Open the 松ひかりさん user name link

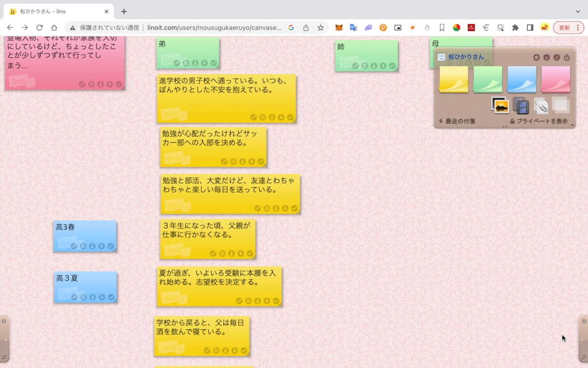point(466,57)
